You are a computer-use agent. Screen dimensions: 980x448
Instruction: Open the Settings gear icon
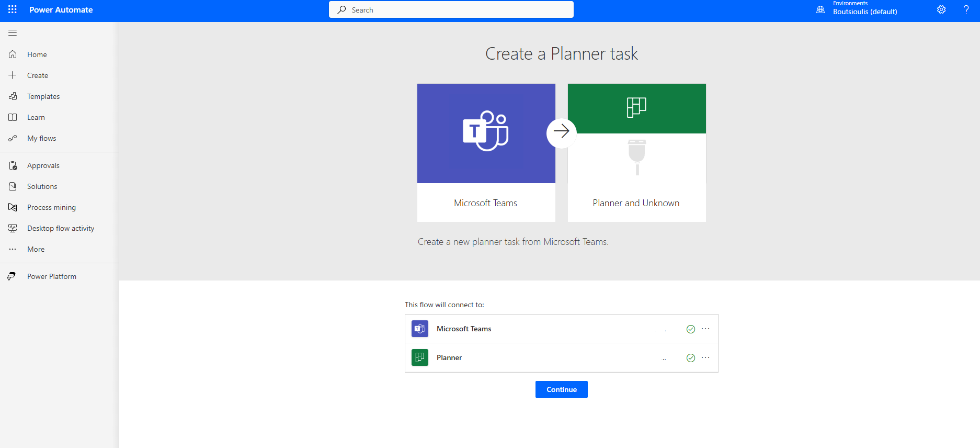click(x=941, y=9)
